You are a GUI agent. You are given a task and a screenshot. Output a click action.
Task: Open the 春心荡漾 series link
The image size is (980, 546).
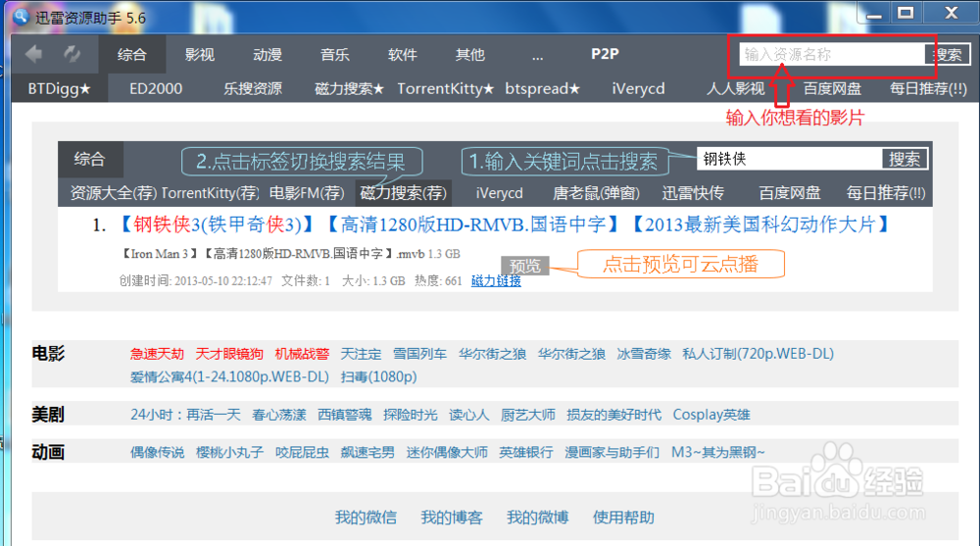pos(279,415)
